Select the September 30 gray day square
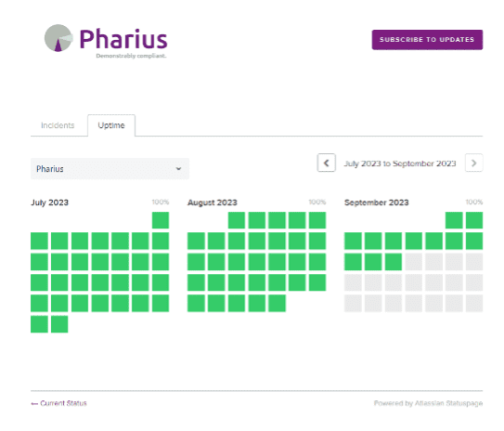 click(474, 304)
